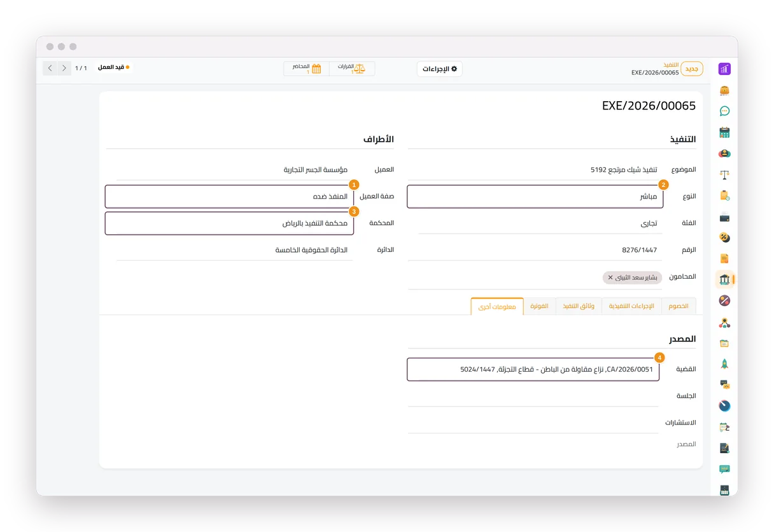Open the highlighted courthouse sidebar icon
The image size is (774, 532).
(724, 279)
